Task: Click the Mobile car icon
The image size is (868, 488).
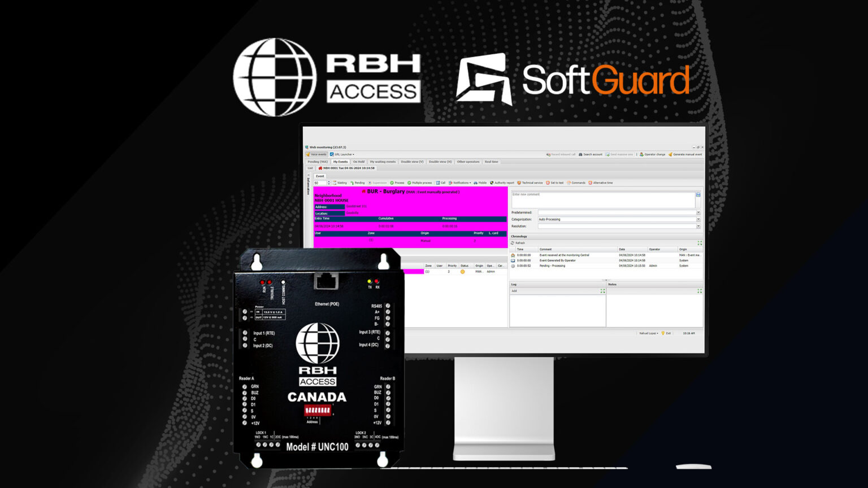Action: click(x=476, y=183)
